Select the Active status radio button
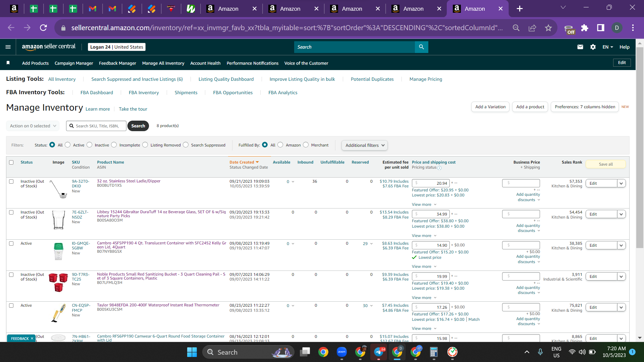This screenshot has height=362, width=644. [x=68, y=145]
